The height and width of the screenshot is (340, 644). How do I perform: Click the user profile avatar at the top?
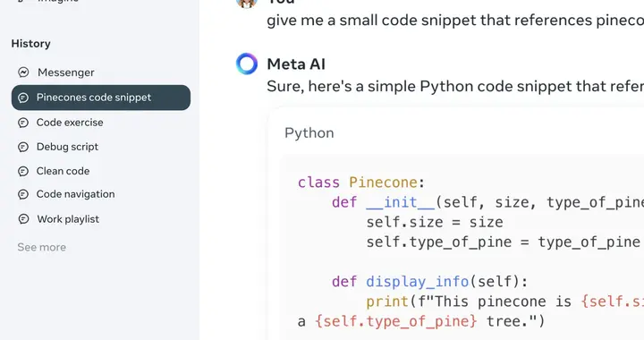click(247, 2)
